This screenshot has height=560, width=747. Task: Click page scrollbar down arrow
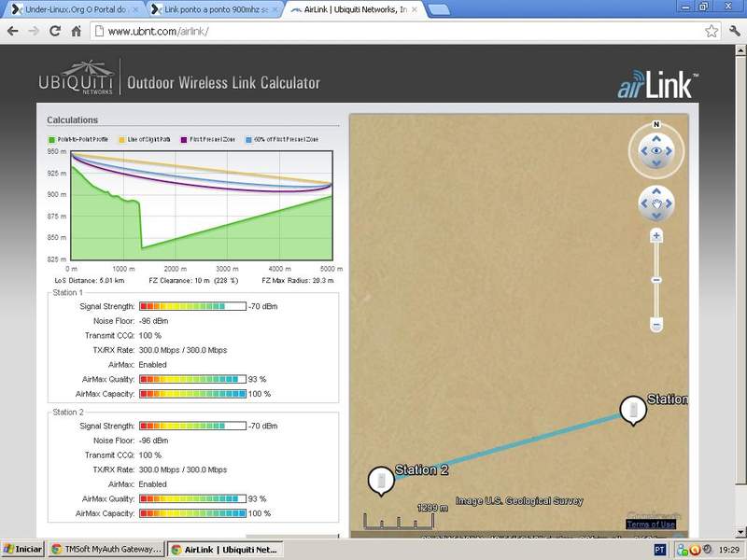point(740,532)
